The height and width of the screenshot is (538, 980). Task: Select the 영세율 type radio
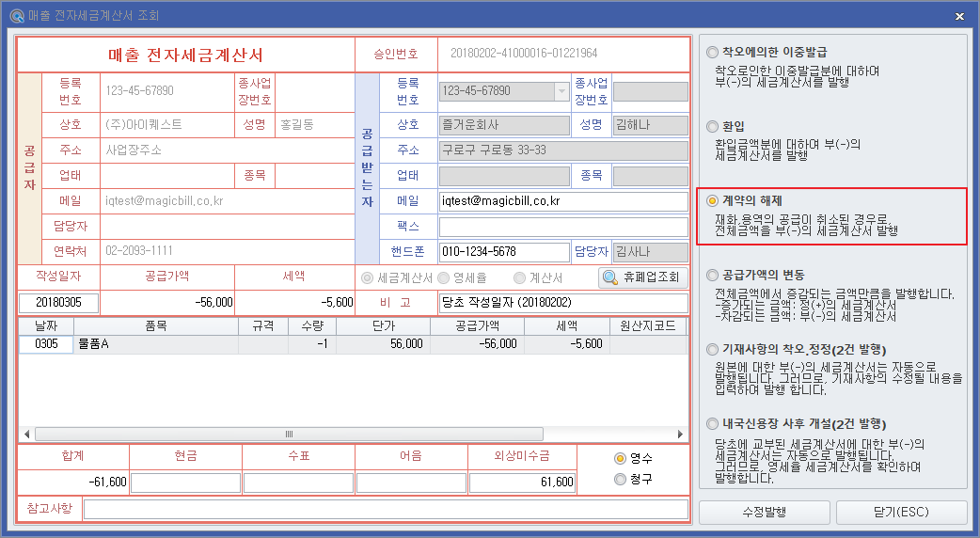pos(444,278)
